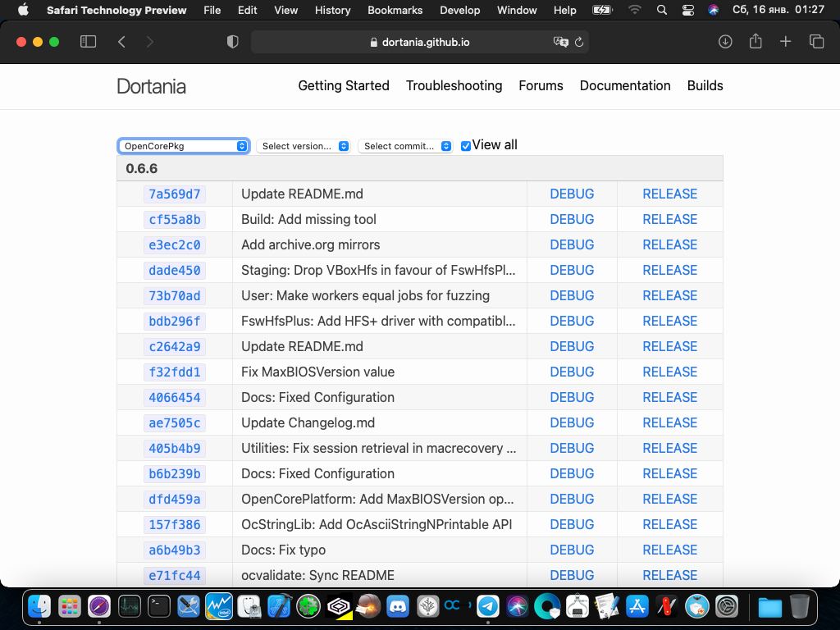Open a new tab with plus icon
This screenshot has width=840, height=630.
[x=785, y=42]
